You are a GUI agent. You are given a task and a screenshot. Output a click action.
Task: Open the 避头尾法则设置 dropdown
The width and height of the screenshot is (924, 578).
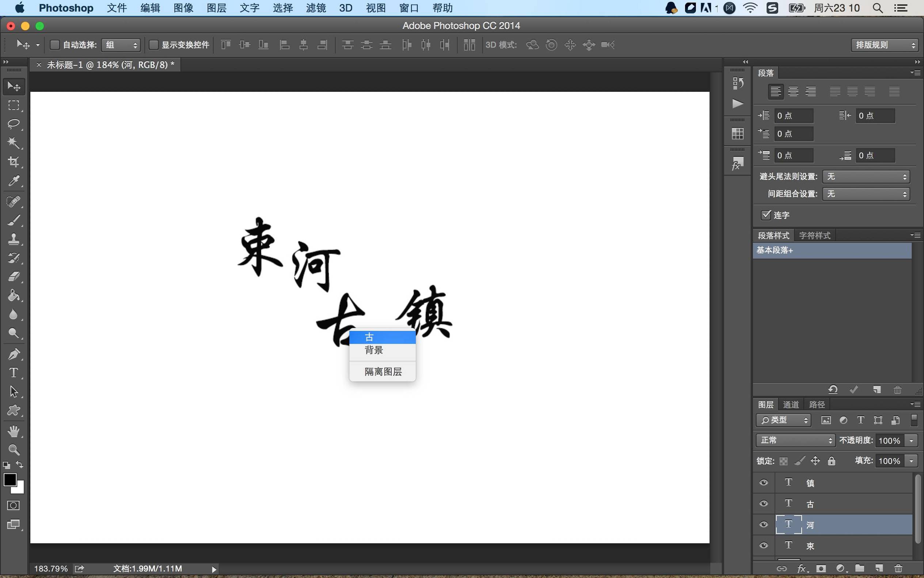click(x=865, y=176)
